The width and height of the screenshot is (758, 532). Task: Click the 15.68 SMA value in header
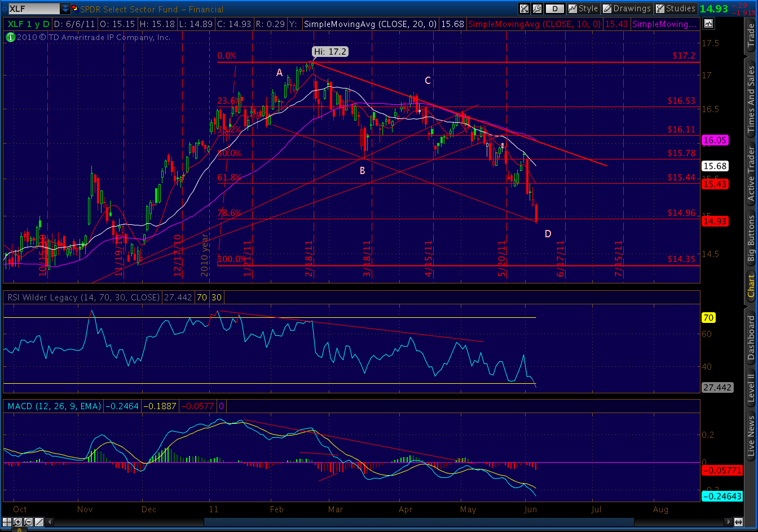[x=453, y=24]
